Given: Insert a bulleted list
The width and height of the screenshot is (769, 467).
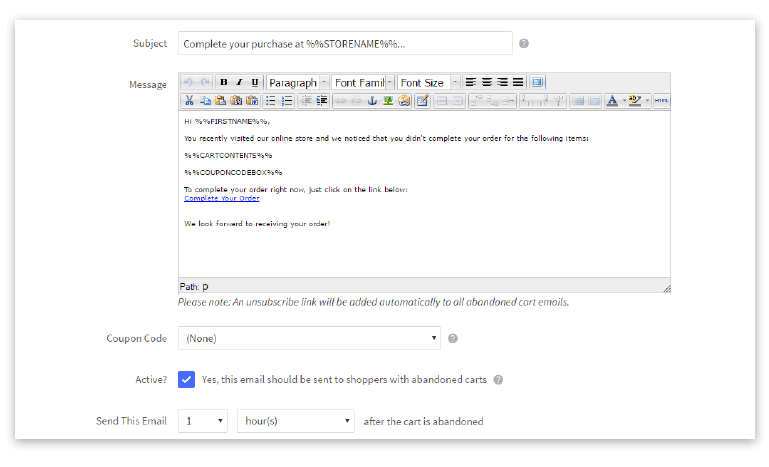Looking at the screenshot, I should coord(271,100).
